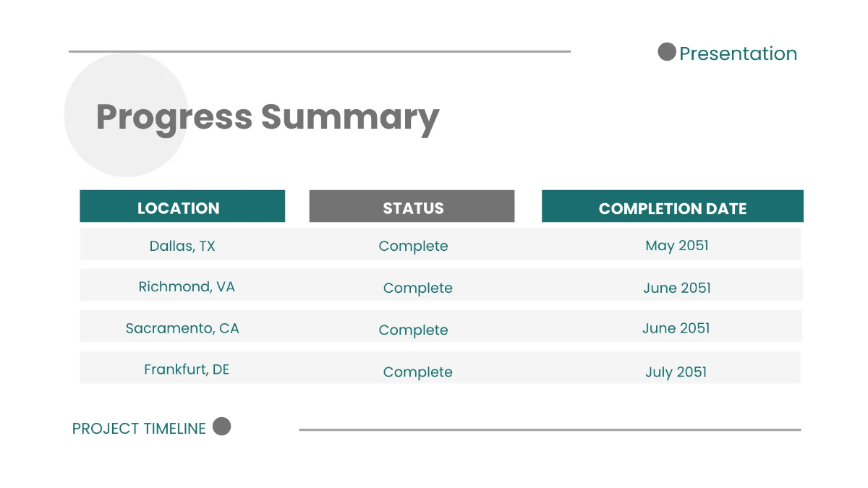Click the Frankfurt, DE location cell

coord(187,369)
